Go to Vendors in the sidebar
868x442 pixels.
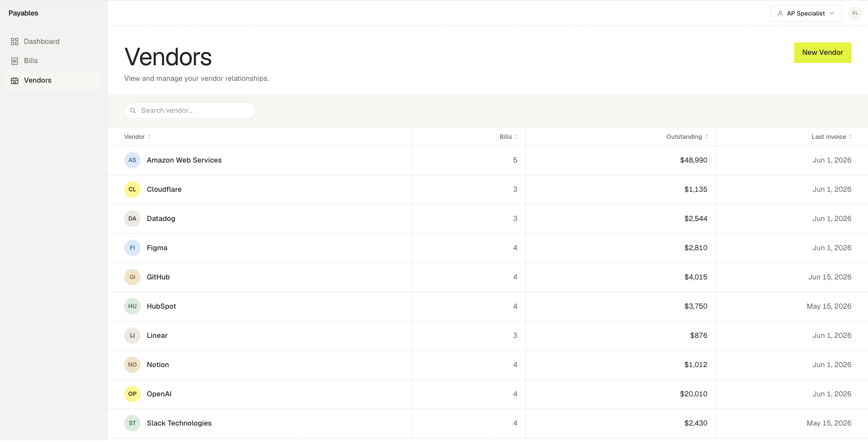(x=53, y=80)
